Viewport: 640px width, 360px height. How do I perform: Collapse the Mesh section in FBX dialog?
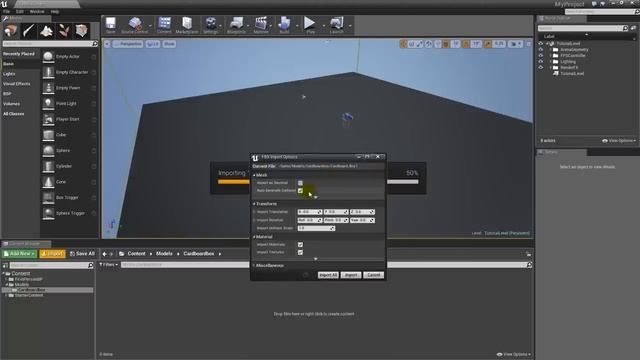(x=254, y=175)
